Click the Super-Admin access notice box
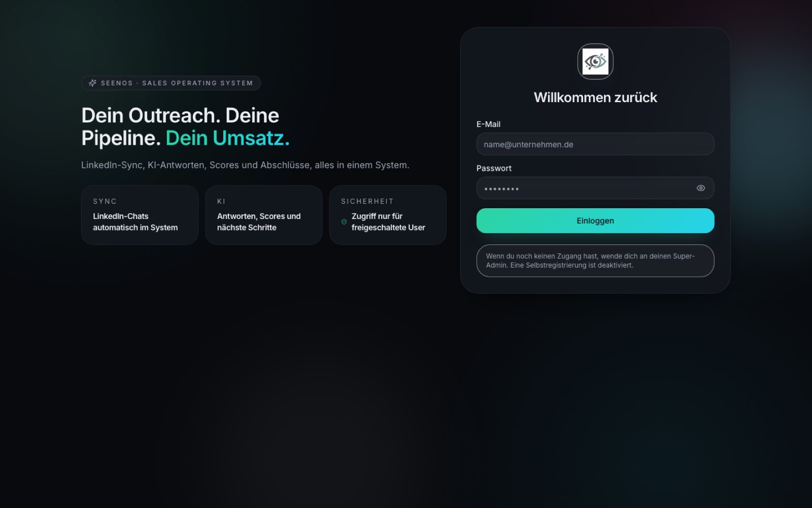 tap(595, 261)
